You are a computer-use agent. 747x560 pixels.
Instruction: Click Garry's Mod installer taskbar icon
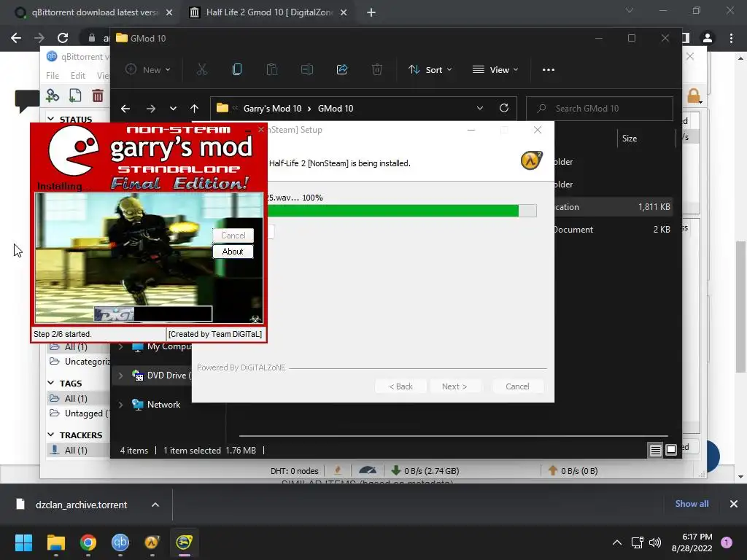[x=185, y=542]
